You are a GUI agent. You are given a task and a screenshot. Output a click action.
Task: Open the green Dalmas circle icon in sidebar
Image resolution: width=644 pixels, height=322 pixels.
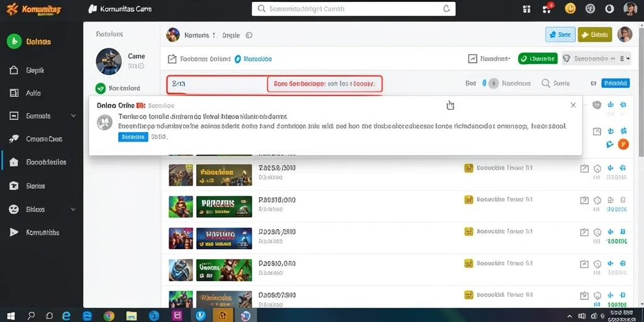14,42
